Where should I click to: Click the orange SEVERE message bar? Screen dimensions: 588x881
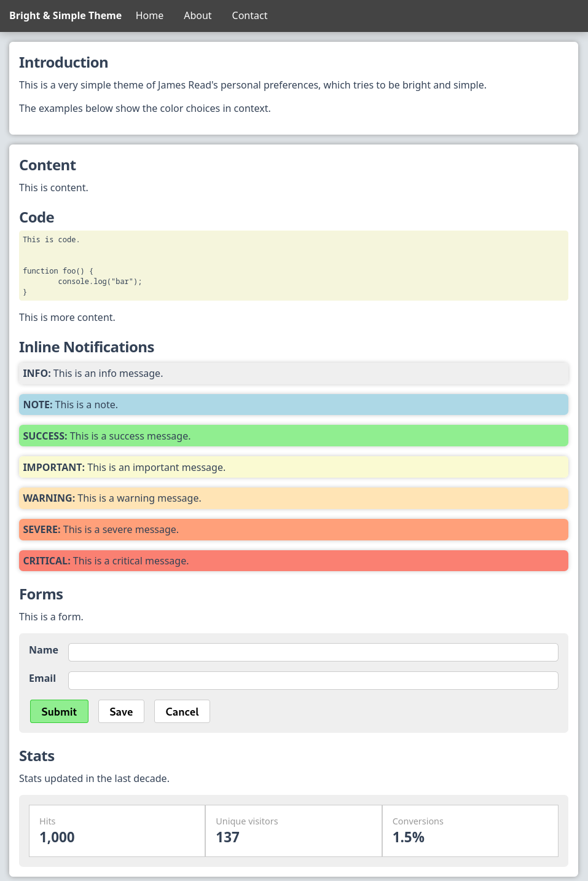pyautogui.click(x=294, y=529)
